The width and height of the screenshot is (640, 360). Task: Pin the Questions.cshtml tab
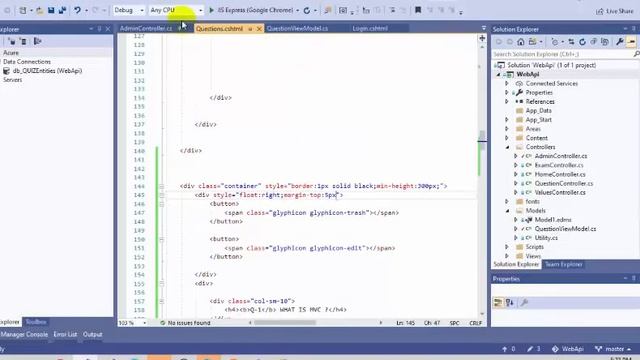point(250,29)
